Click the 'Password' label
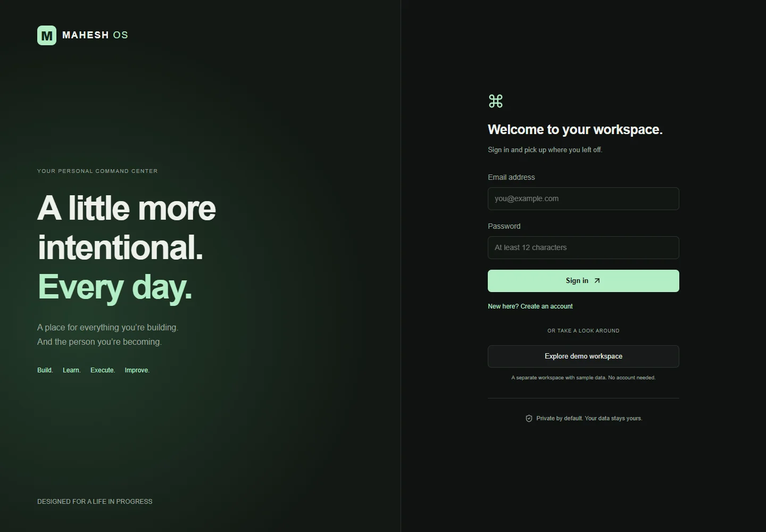This screenshot has width=766, height=532. [504, 226]
